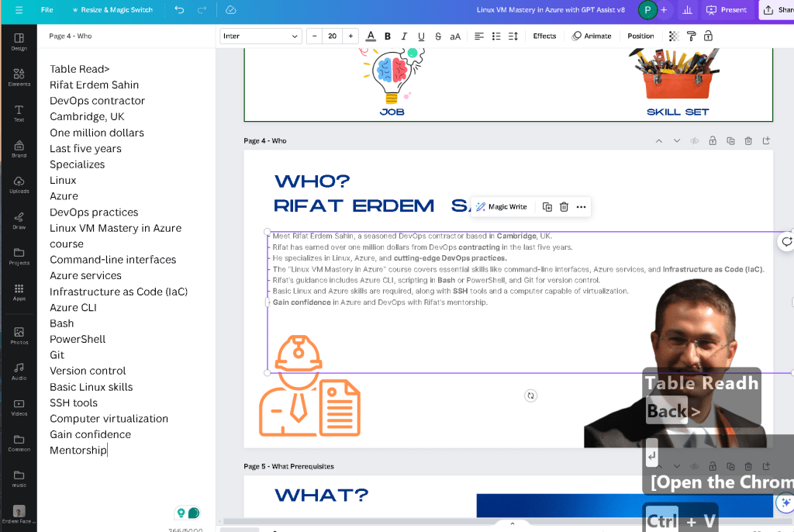Open line spacing options
Screen dimensions: 794x532
pyautogui.click(x=513, y=36)
